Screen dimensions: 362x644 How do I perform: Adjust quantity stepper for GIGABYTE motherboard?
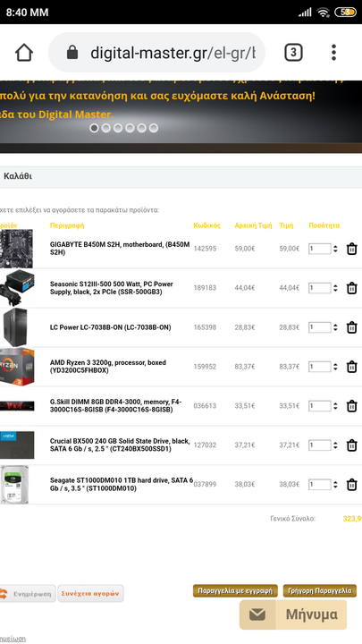click(x=335, y=249)
